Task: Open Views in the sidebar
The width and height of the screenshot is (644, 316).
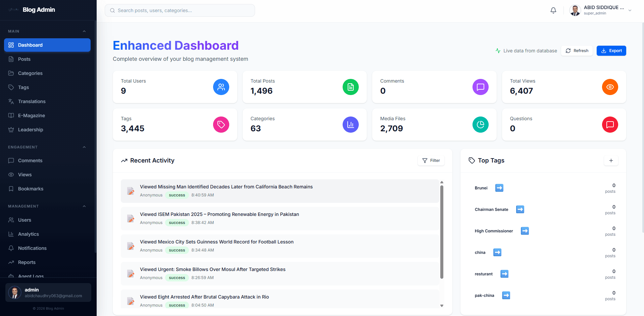Action: pos(47,175)
